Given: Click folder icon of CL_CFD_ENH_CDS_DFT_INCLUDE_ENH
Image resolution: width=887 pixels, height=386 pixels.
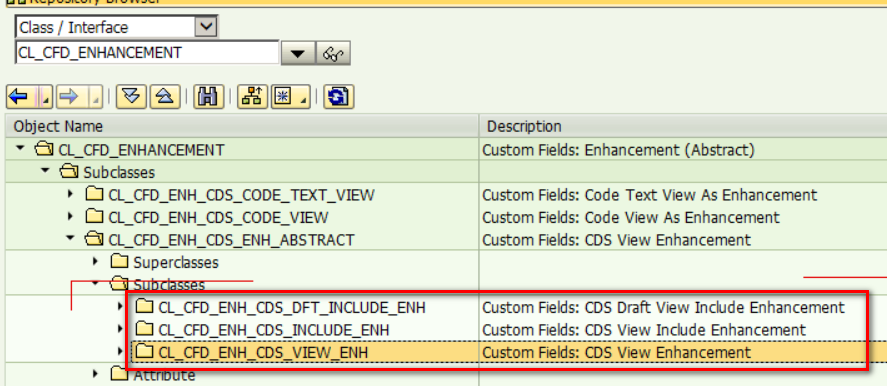Looking at the screenshot, I should coord(145,306).
